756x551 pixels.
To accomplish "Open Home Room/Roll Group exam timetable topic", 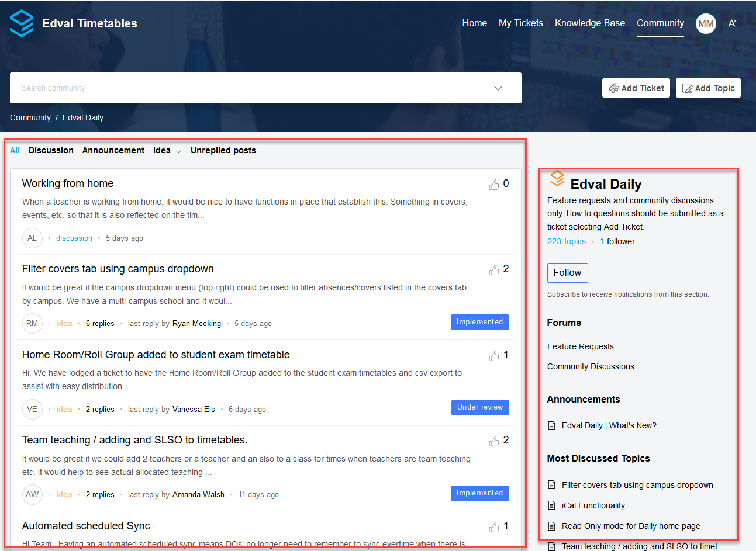I will click(x=156, y=355).
